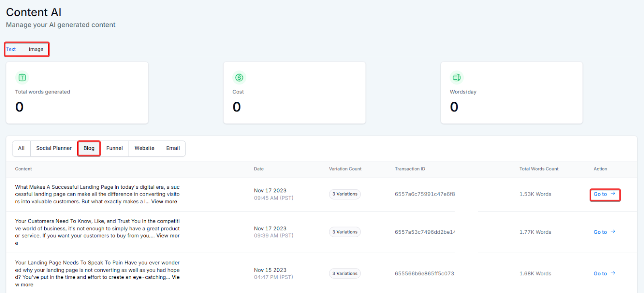Click the 1.77K Words value

click(x=535, y=232)
